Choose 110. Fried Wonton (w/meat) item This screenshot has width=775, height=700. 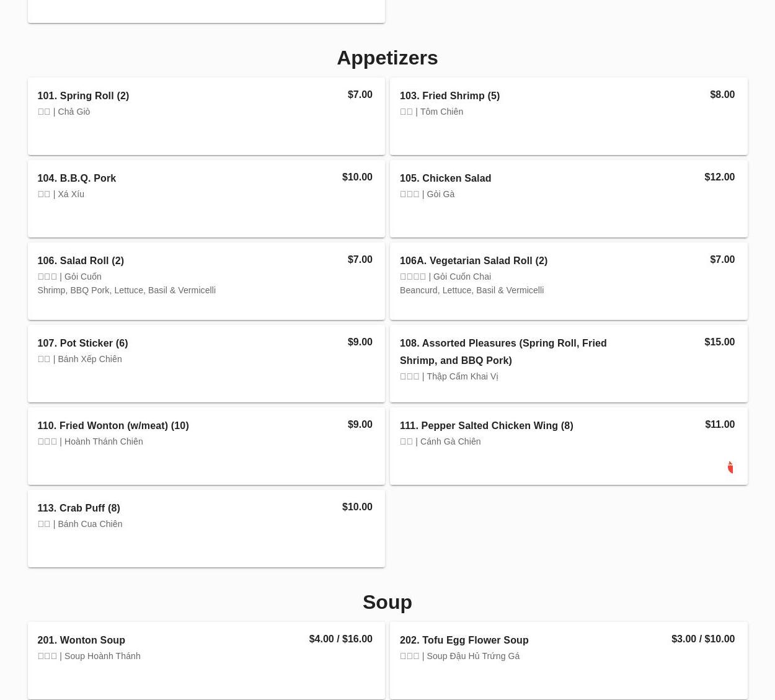(113, 425)
